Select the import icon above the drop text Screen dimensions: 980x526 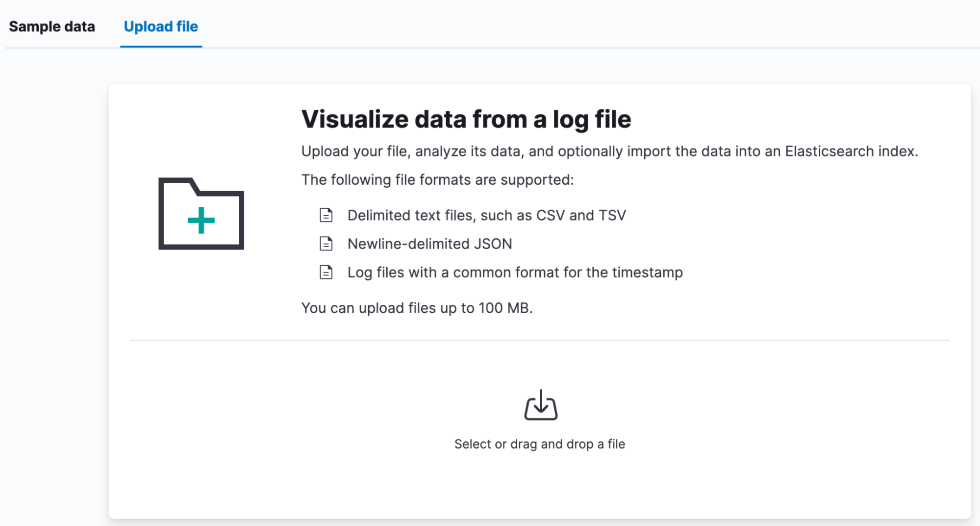[x=540, y=406]
